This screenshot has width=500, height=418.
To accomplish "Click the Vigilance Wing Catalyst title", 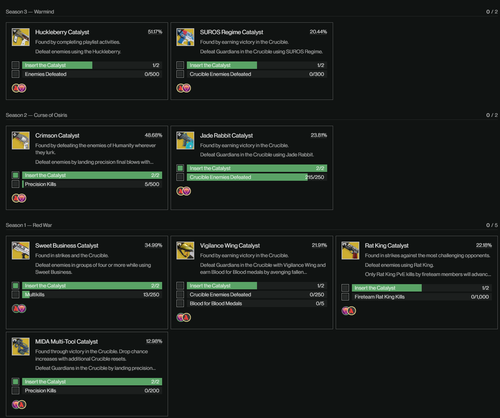I will click(230, 245).
